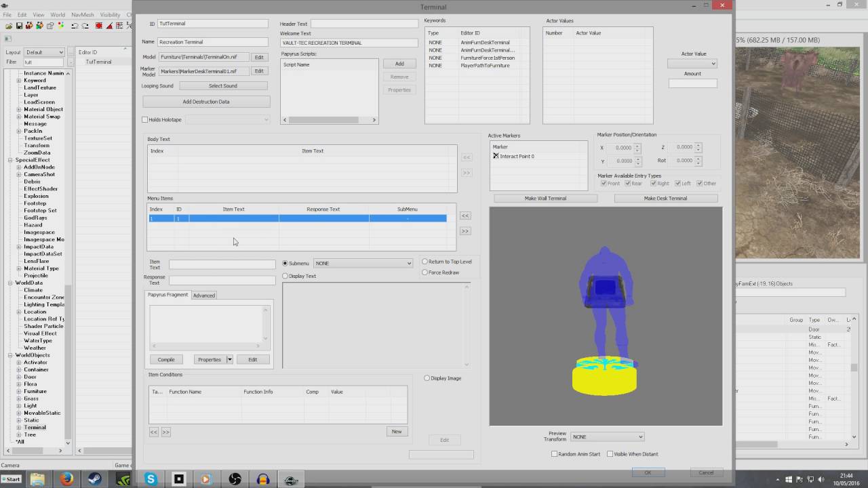Click the black square taskbar icon
The height and width of the screenshot is (488, 868).
tap(179, 479)
